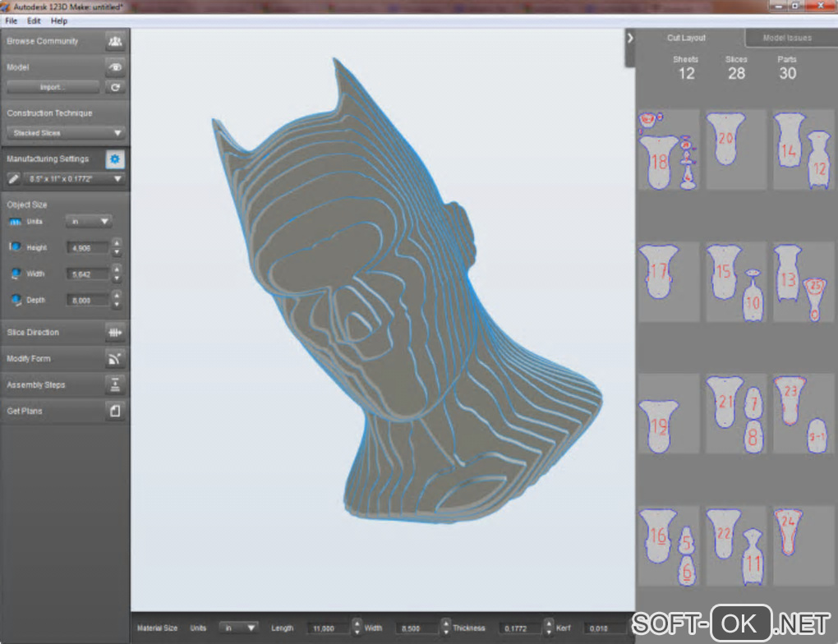Click the Get Plans label

coord(24,411)
